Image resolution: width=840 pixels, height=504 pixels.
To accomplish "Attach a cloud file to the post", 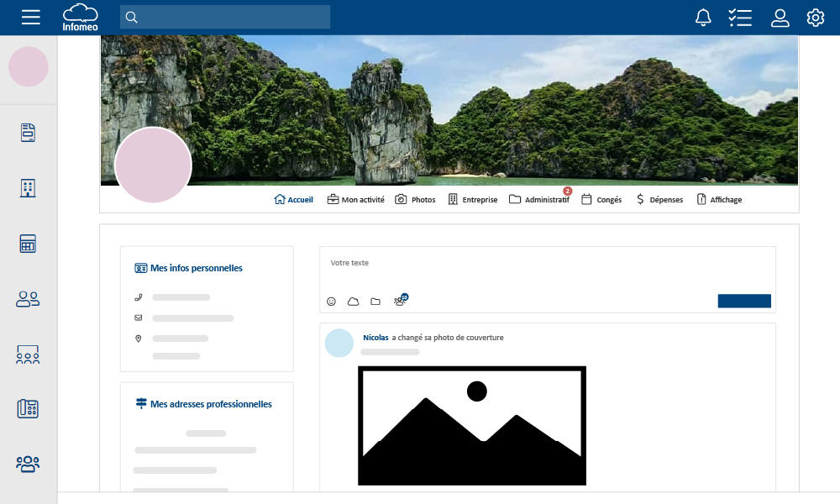I will [353, 302].
